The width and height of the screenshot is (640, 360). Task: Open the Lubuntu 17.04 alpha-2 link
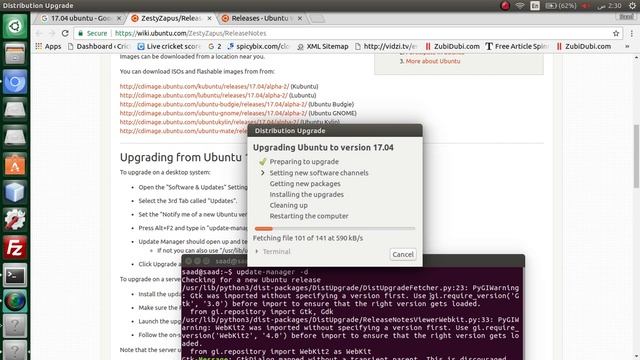(203, 95)
